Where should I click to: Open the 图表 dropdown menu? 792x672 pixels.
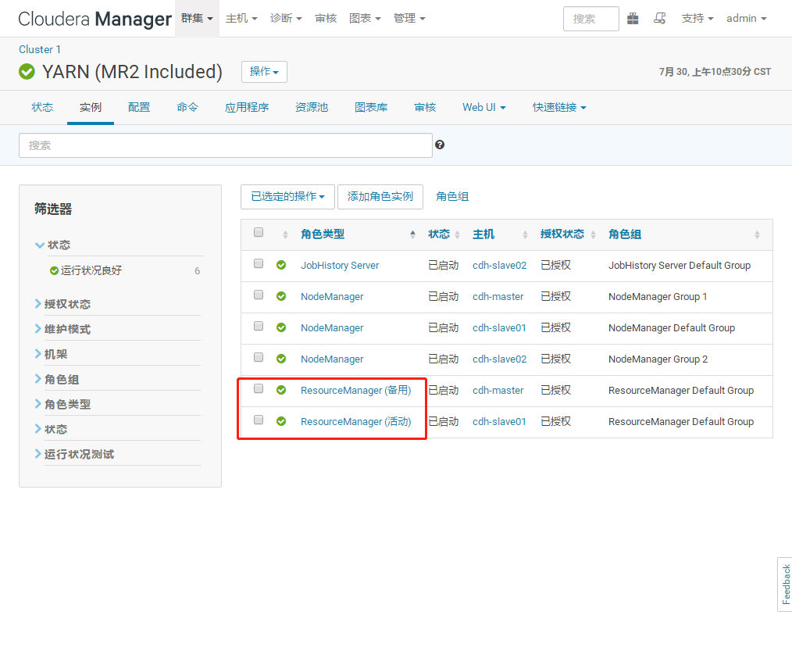365,19
